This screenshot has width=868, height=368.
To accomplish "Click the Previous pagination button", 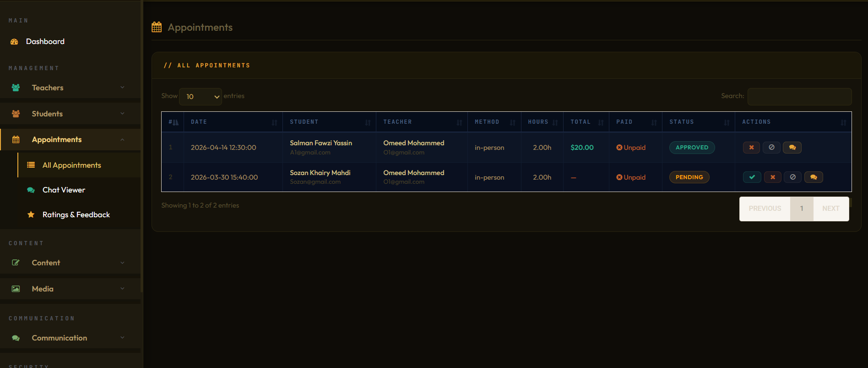I will pos(765,209).
